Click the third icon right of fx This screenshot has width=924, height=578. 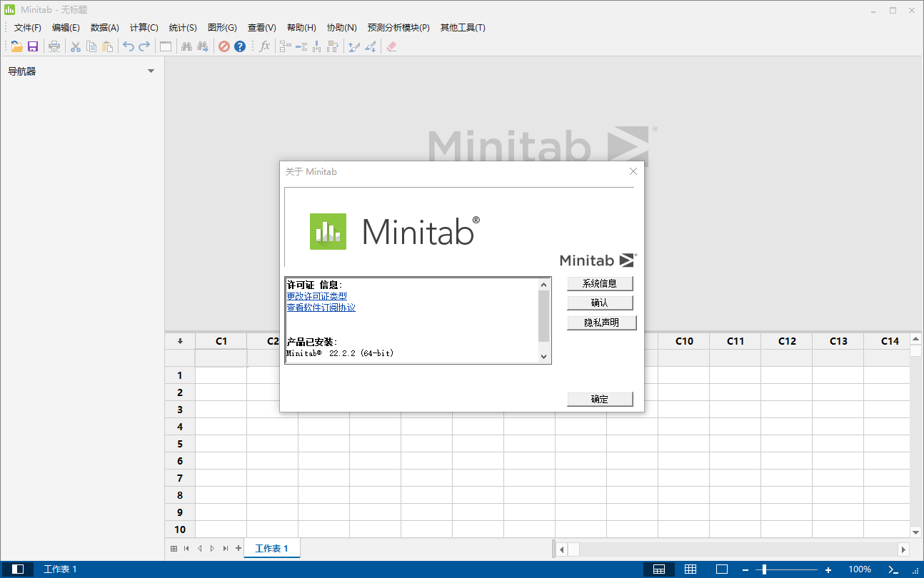point(317,46)
